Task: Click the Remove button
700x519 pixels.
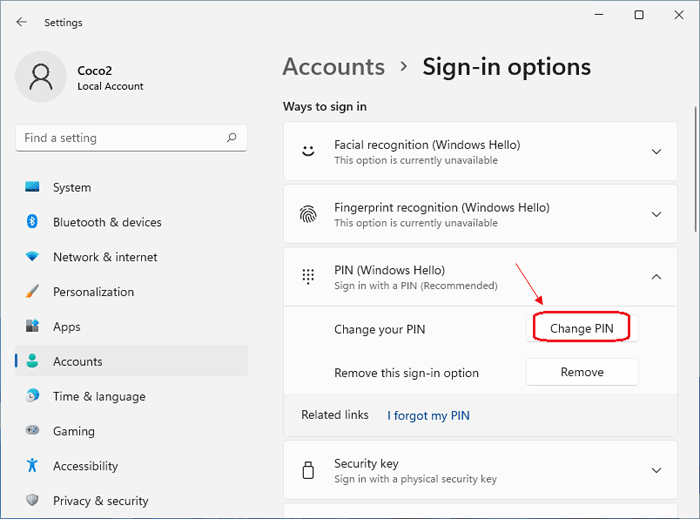Action: point(582,372)
